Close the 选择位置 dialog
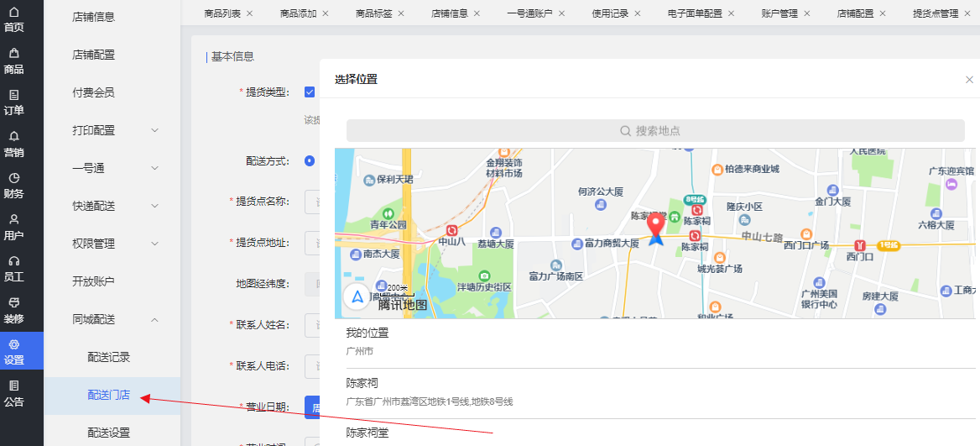The height and width of the screenshot is (446, 980). [970, 80]
